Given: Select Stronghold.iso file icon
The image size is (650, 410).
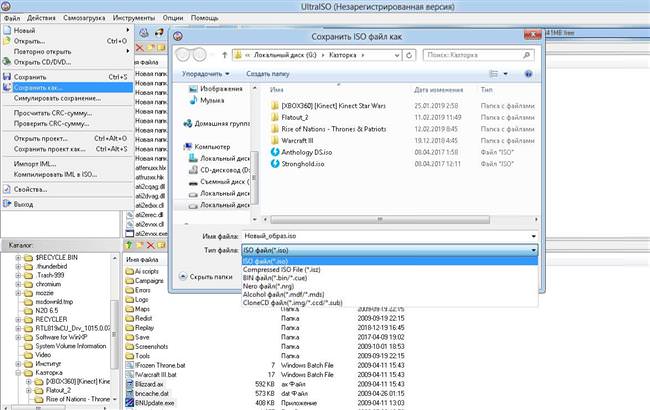Looking at the screenshot, I should pyautogui.click(x=275, y=164).
